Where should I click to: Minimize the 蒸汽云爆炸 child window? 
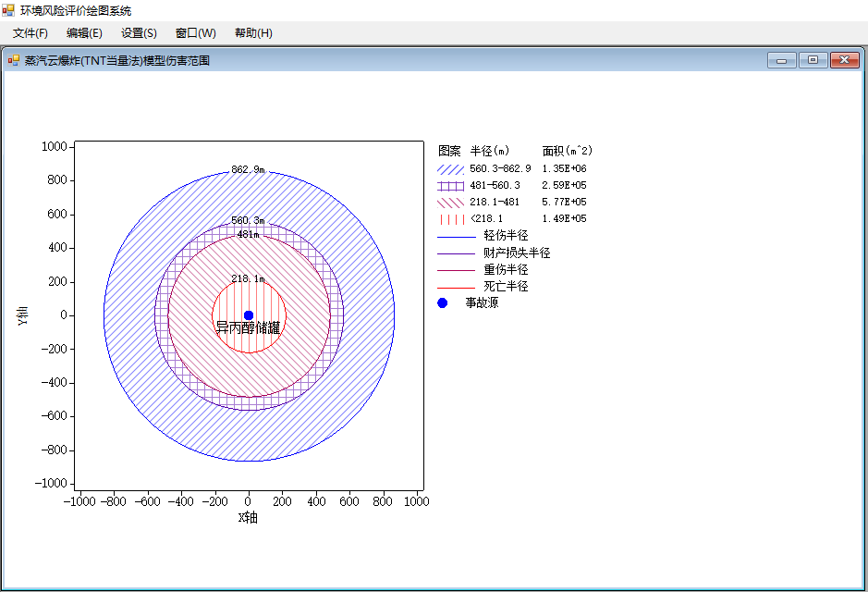pos(782,60)
